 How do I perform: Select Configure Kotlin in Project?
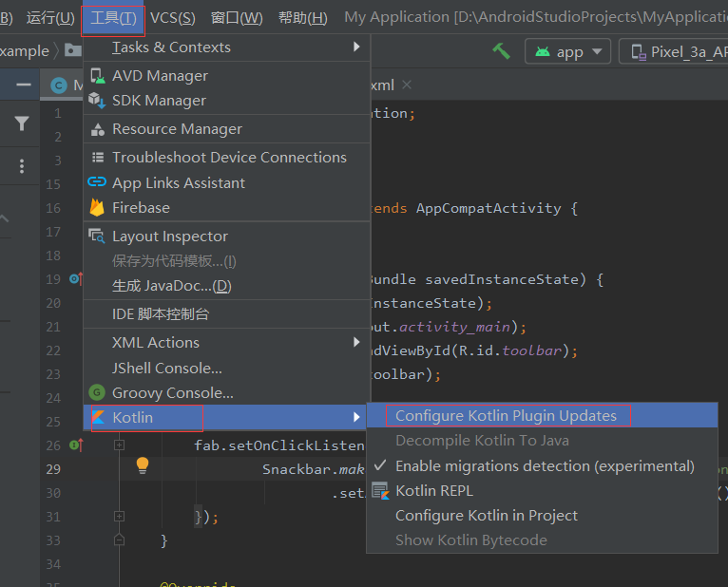click(x=542, y=516)
